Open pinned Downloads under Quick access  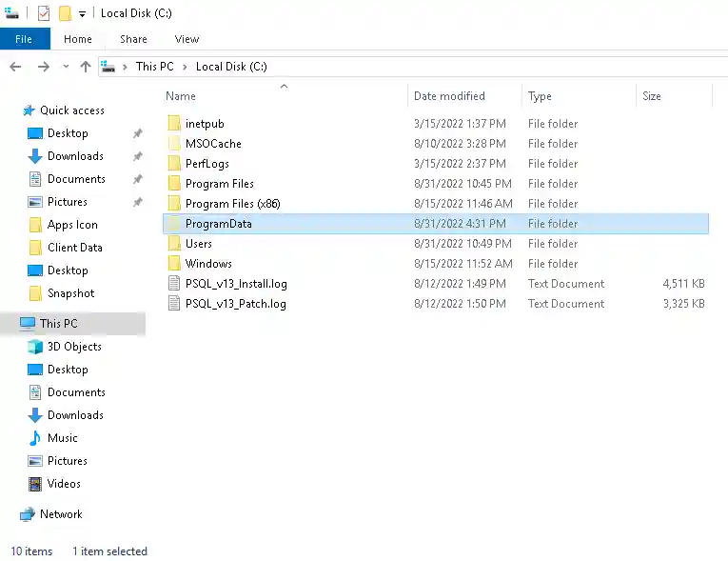tap(75, 155)
